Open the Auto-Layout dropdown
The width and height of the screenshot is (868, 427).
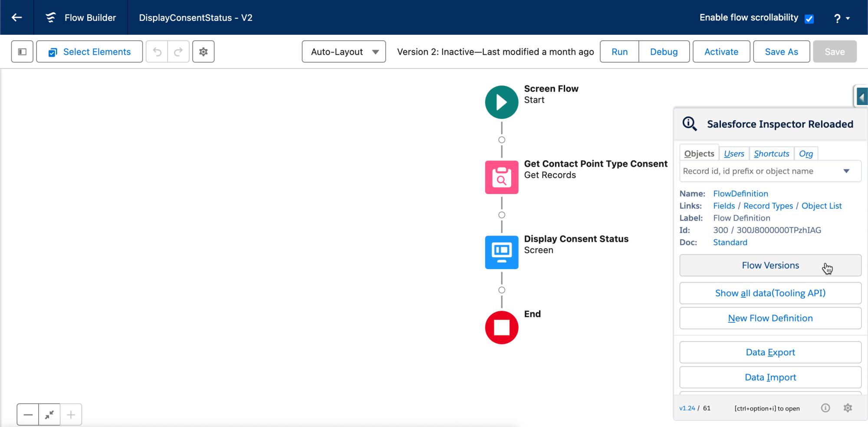coord(344,52)
